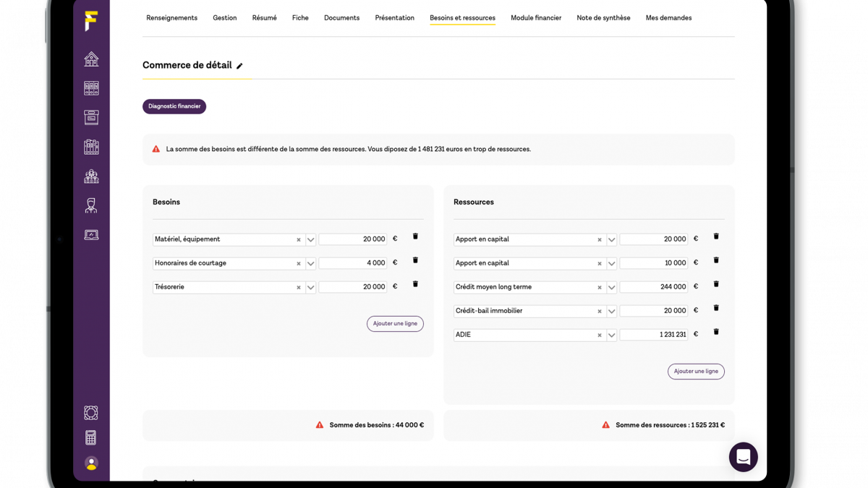
Task: Open the calculator icon in sidebar
Action: [91, 438]
